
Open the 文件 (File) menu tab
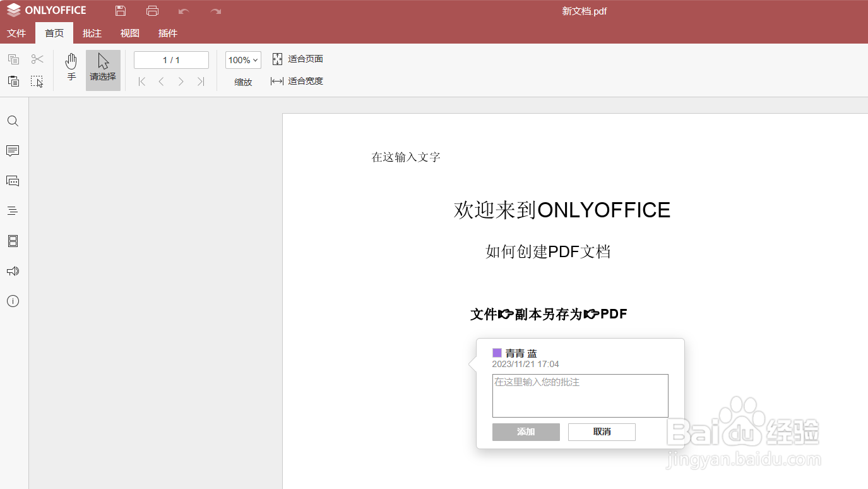point(16,33)
